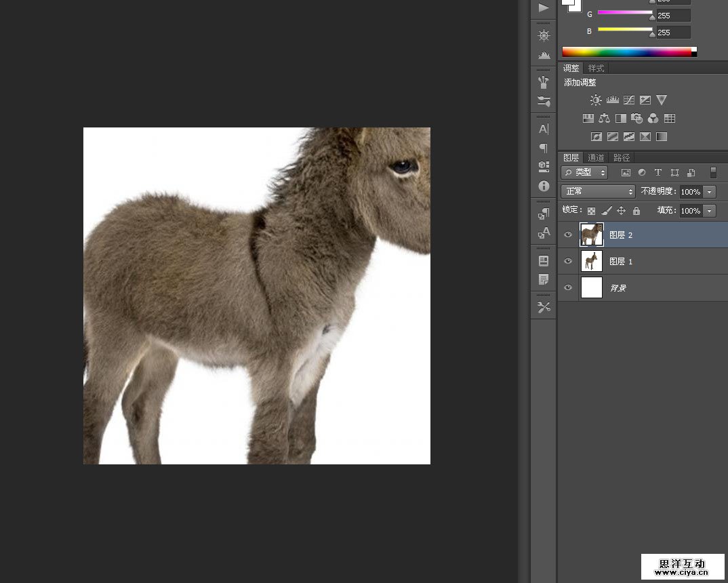The width and height of the screenshot is (728, 583).
Task: Select the 图层 1 layer thumbnail
Action: (592, 261)
